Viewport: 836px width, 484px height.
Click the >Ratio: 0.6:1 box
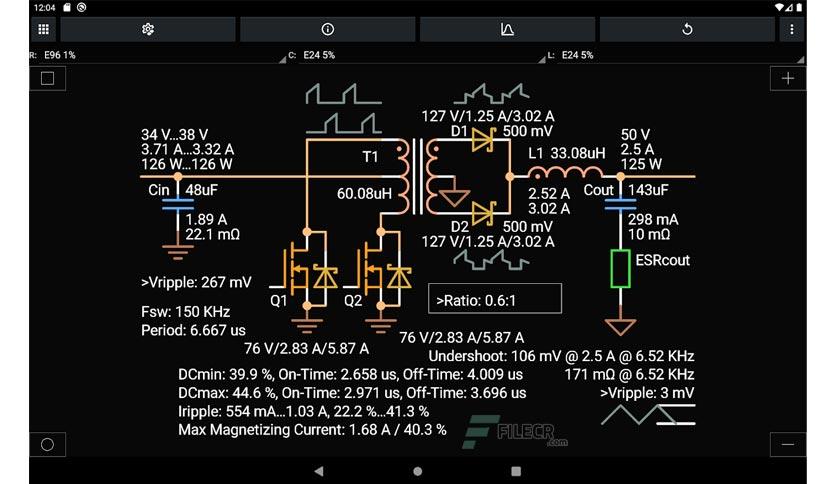pyautogui.click(x=495, y=299)
